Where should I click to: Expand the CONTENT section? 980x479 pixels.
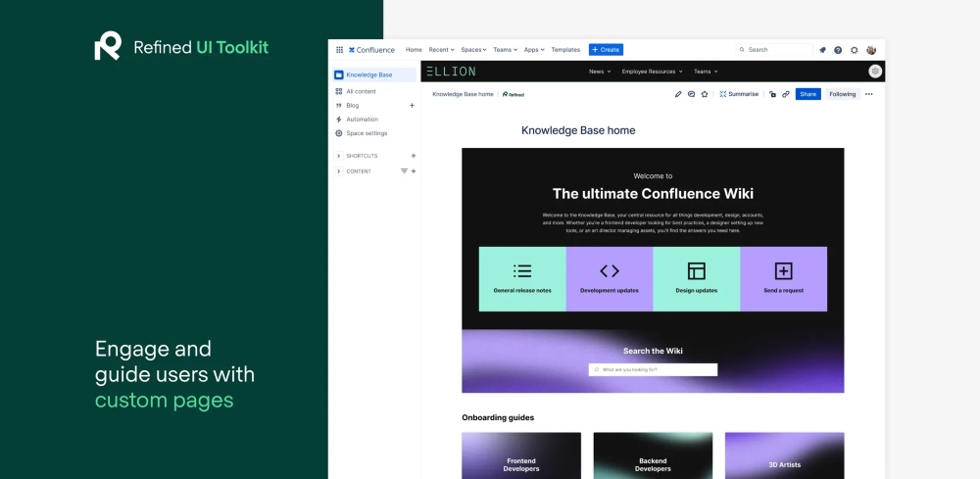[339, 171]
